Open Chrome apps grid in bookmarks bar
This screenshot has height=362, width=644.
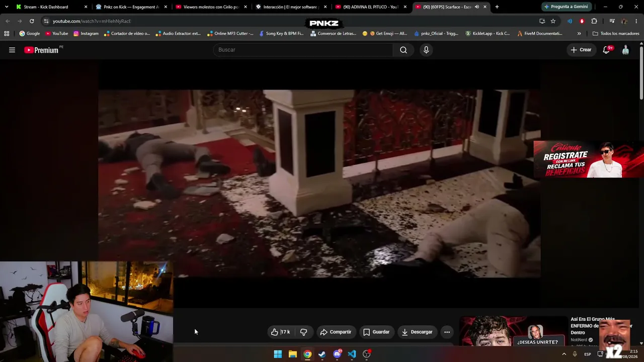pos(7,34)
